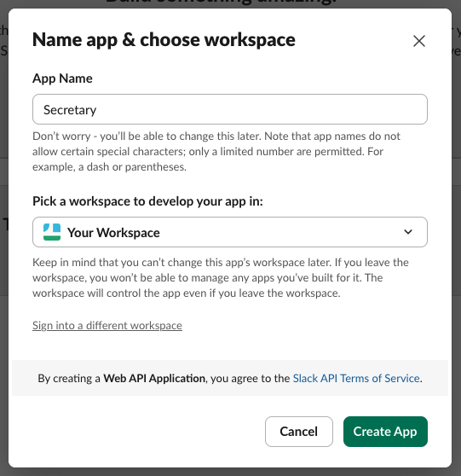Click 'Pick a workspace to develop your app in:' label
This screenshot has height=476, width=461.
[x=147, y=201]
